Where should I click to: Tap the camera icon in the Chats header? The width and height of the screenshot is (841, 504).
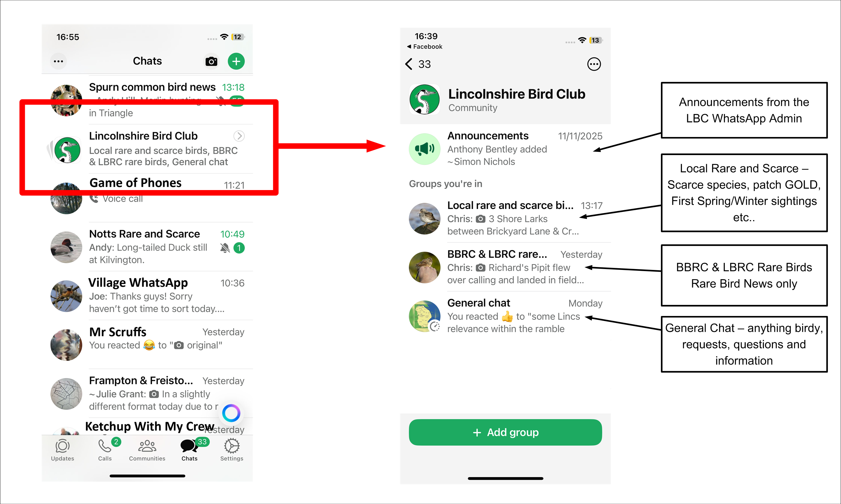(211, 62)
